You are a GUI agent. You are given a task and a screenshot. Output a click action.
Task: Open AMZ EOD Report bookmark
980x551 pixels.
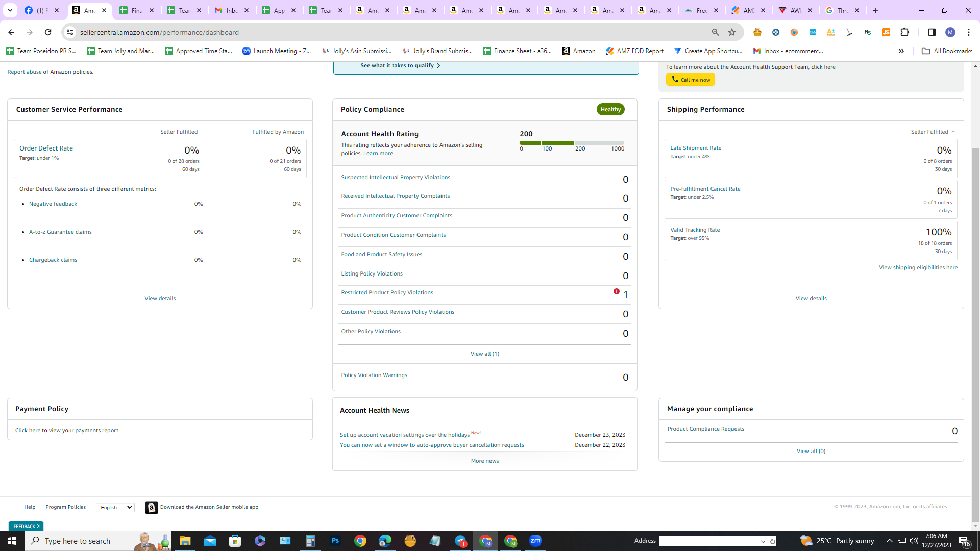click(x=635, y=51)
